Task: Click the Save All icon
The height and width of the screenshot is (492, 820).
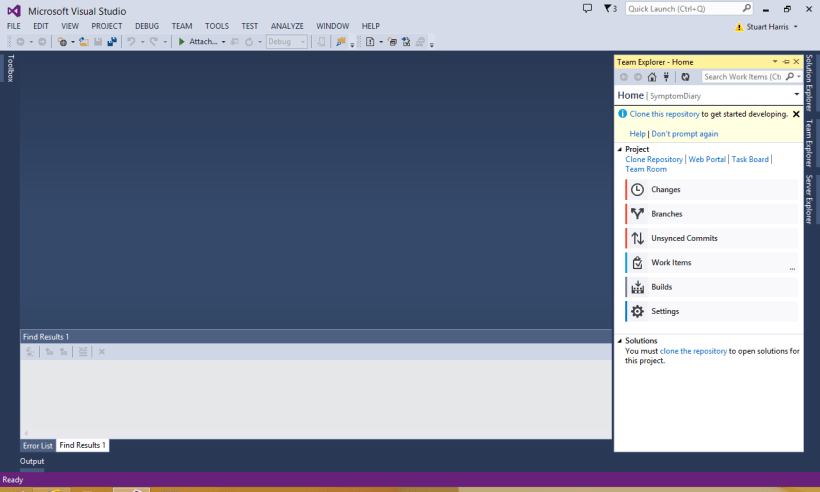Action: pyautogui.click(x=112, y=42)
